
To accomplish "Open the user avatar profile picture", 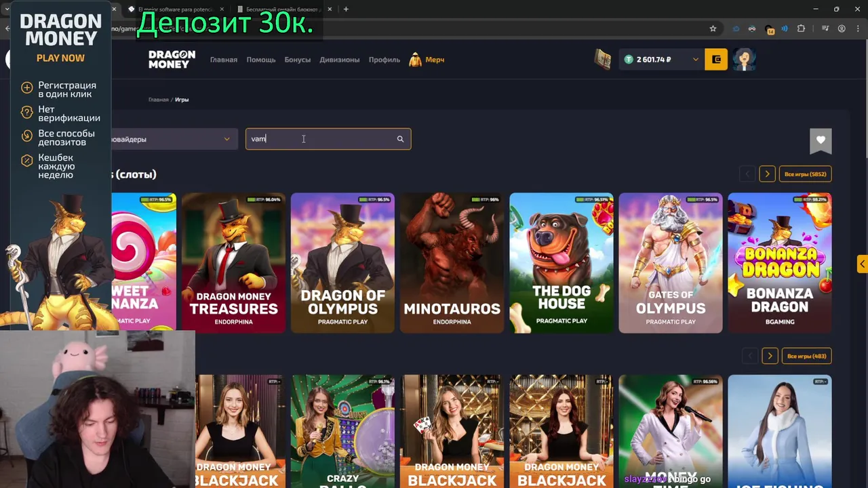I will click(745, 60).
